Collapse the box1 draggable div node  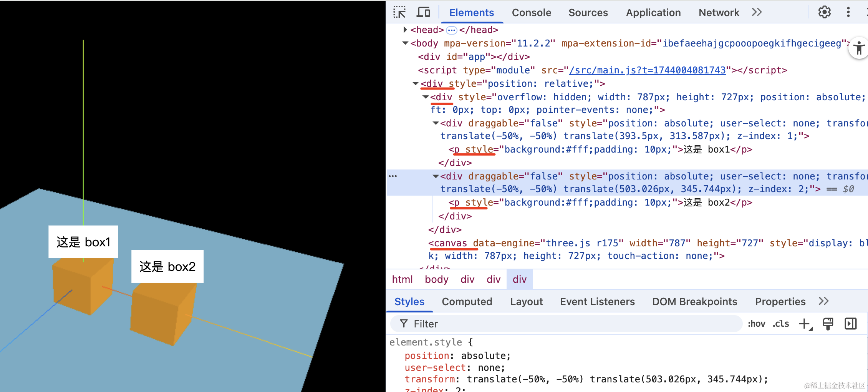[x=436, y=123]
